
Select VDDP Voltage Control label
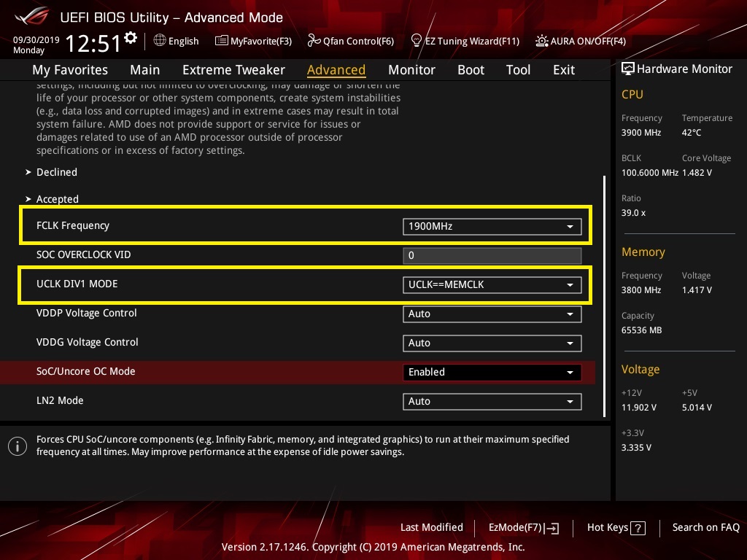pyautogui.click(x=86, y=313)
